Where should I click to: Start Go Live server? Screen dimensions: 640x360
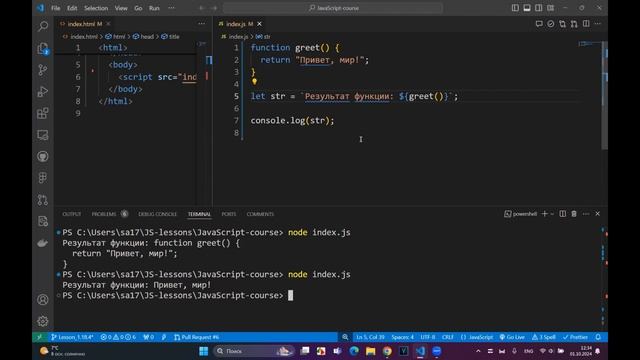tap(512, 337)
